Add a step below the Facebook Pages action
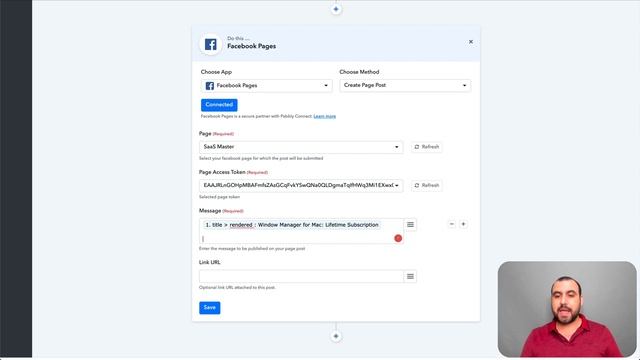Screen dimensions: 640x360 pyautogui.click(x=336, y=336)
